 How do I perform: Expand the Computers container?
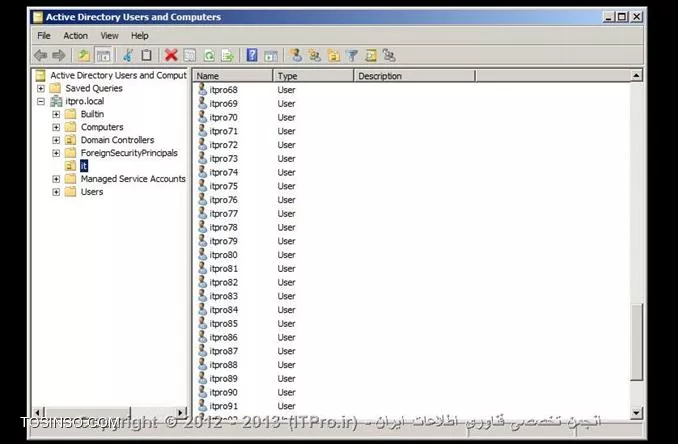point(56,127)
